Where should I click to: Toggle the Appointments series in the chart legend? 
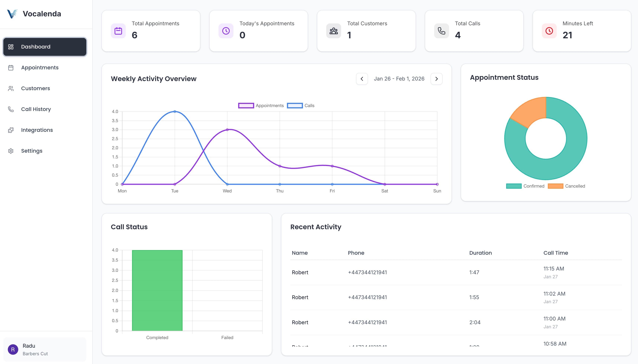pyautogui.click(x=261, y=105)
